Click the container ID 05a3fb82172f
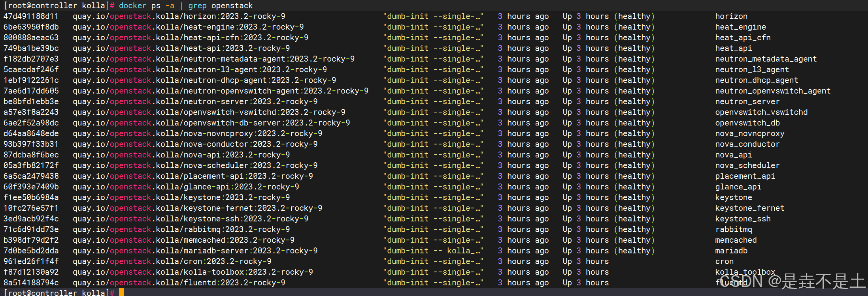The height and width of the screenshot is (296, 868). 31,165
